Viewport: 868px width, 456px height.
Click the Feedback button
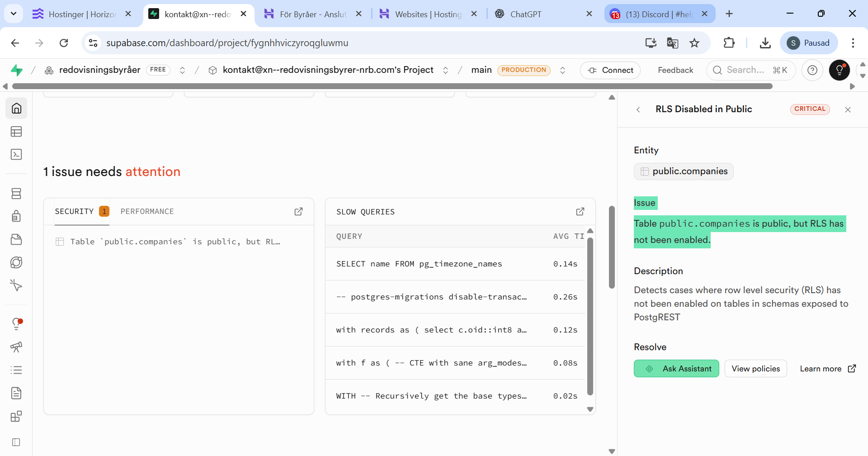pyautogui.click(x=675, y=70)
